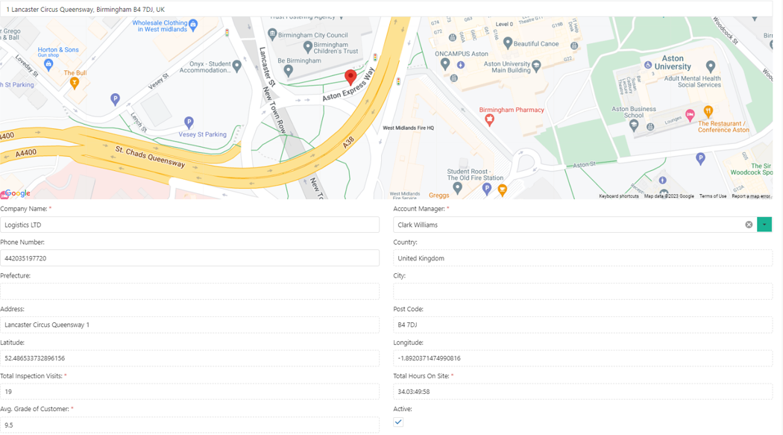Click the Country field

[583, 258]
